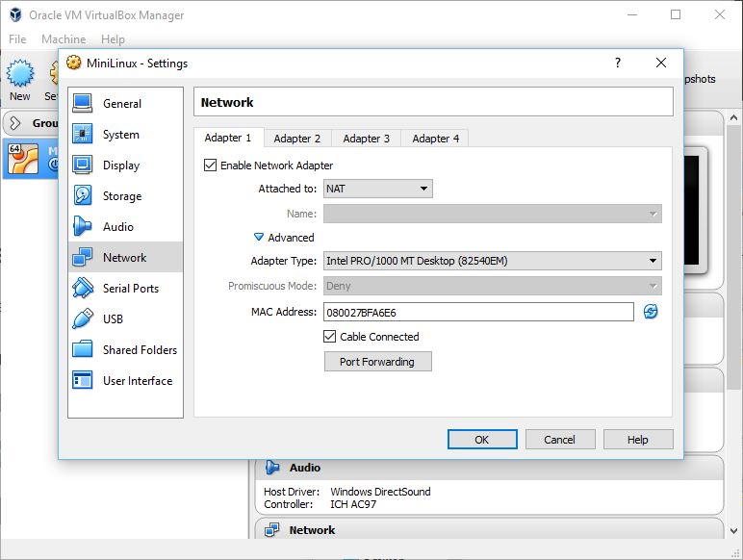
Task: Open the Attached to NAT dropdown
Action: click(x=377, y=189)
